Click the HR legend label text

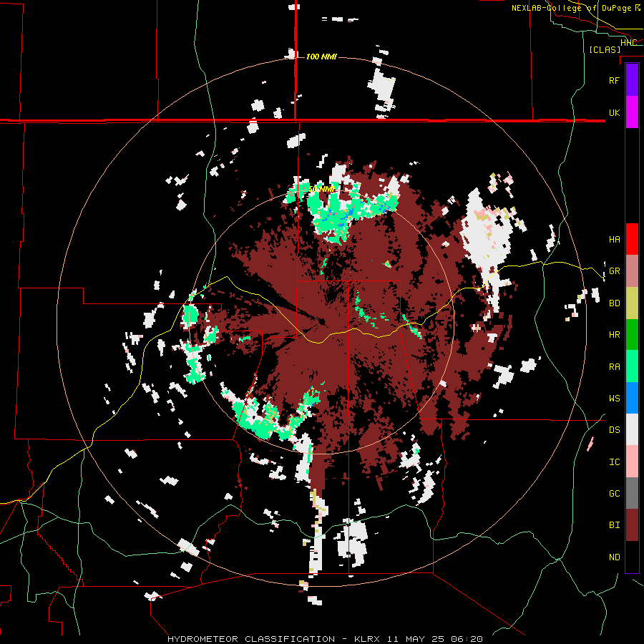click(x=614, y=335)
